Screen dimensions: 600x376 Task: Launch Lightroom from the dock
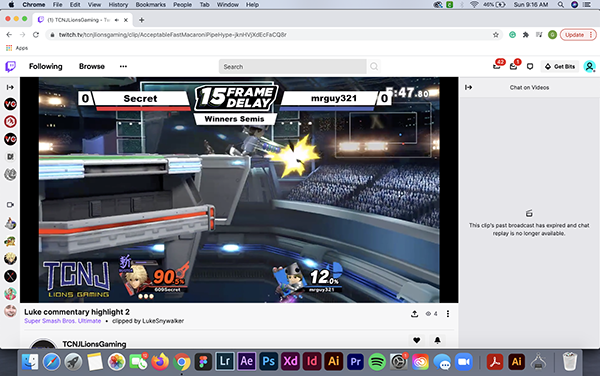(x=225, y=361)
